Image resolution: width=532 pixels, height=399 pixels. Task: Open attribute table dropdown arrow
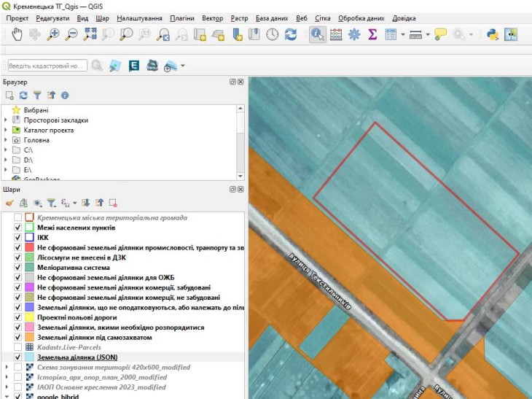[403, 34]
